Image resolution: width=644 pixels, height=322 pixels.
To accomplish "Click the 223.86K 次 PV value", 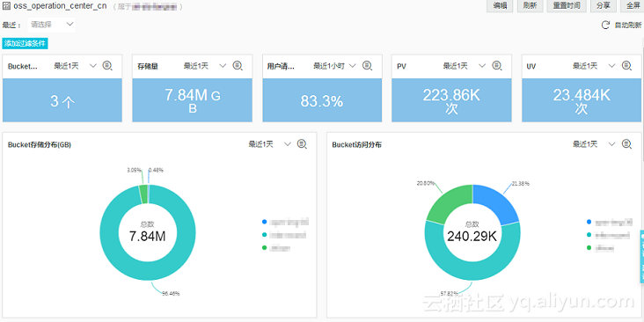I will pyautogui.click(x=451, y=101).
